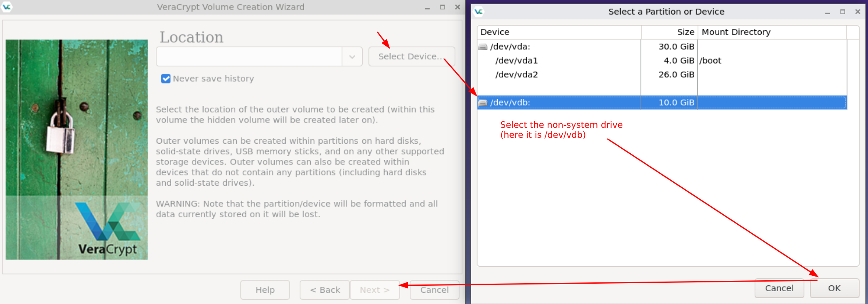Select the /dev/vda disk drive icon
This screenshot has width=868, height=304.
point(483,47)
